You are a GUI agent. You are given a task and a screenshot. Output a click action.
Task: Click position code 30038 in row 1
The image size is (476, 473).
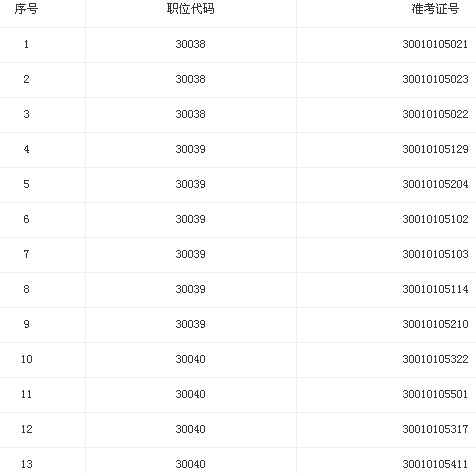pos(191,44)
